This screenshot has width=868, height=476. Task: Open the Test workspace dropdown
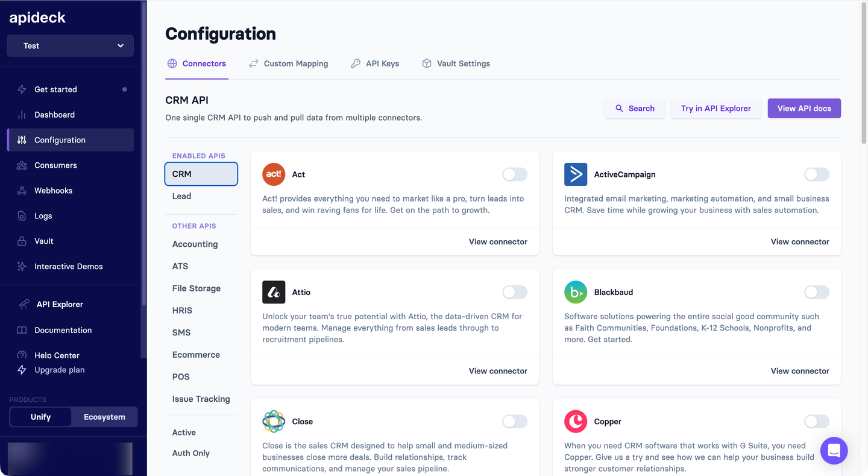[71, 46]
